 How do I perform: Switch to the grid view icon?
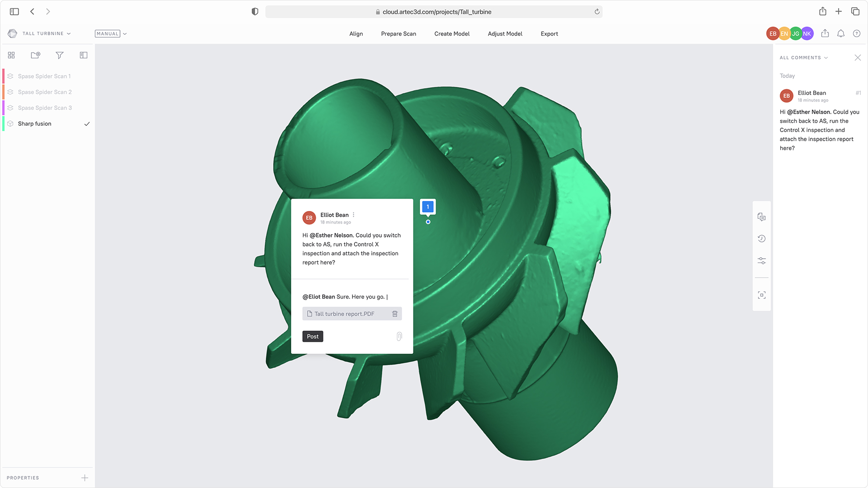[x=12, y=55]
